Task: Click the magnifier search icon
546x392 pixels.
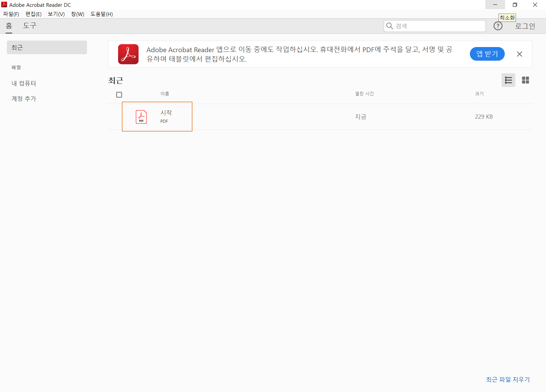Action: (389, 26)
